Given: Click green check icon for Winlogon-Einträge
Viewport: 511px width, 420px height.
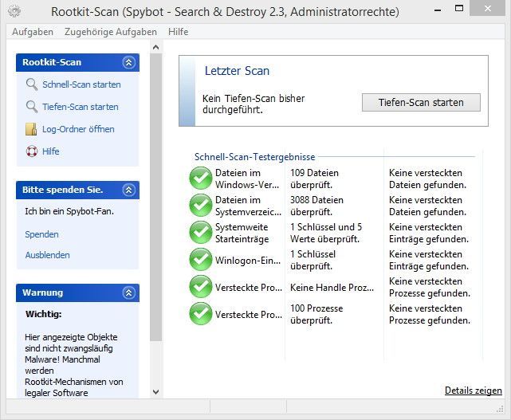Looking at the screenshot, I should click(x=201, y=259).
